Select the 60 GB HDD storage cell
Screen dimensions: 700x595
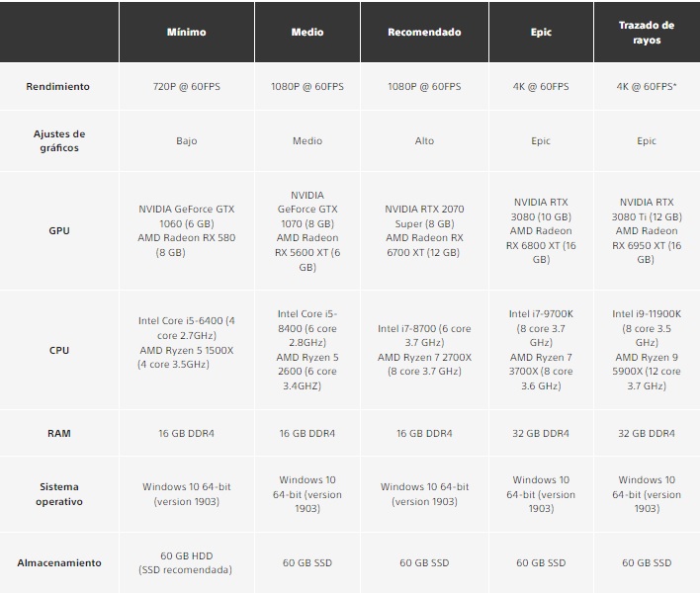coord(187,562)
